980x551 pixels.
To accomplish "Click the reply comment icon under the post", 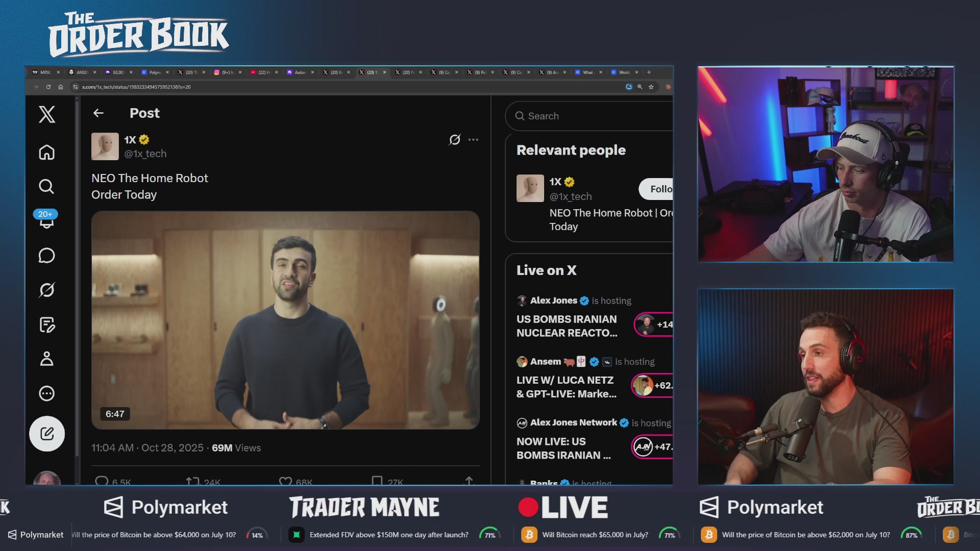I will pyautogui.click(x=102, y=481).
